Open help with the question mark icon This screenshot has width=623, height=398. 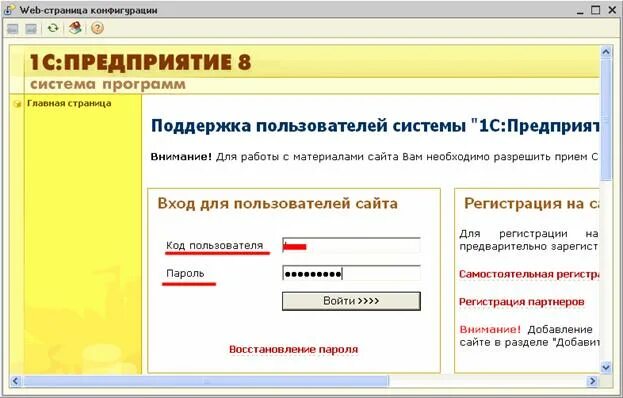(x=97, y=28)
